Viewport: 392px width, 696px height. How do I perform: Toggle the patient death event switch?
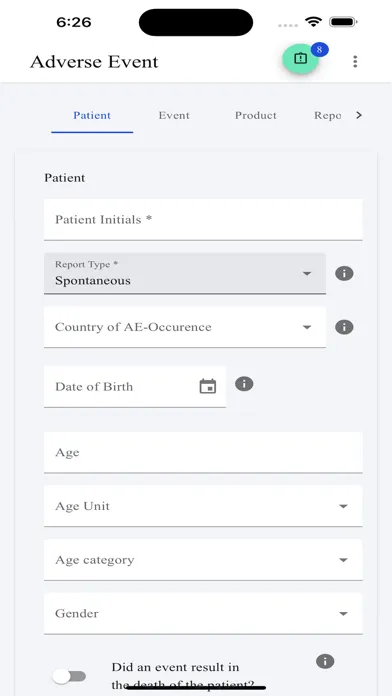point(69,676)
